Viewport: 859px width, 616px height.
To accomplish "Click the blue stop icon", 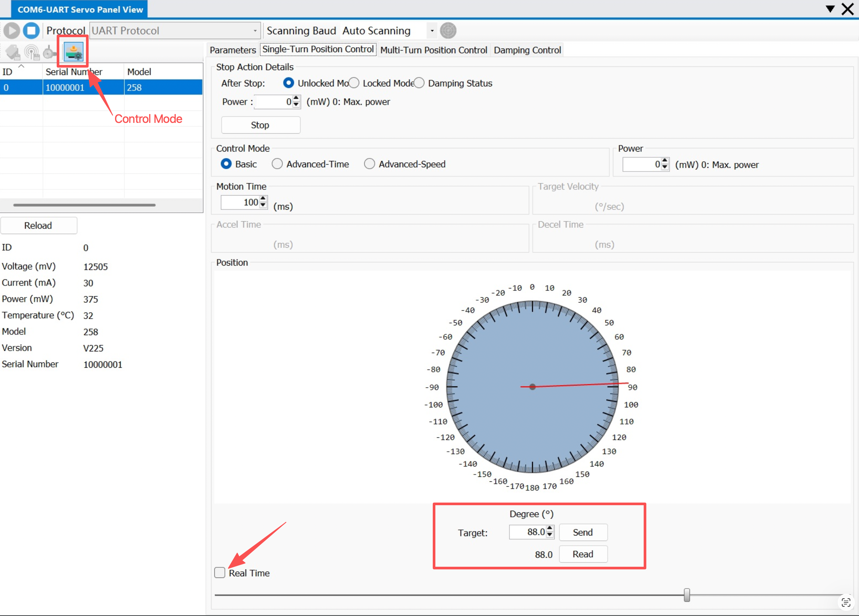I will point(31,31).
